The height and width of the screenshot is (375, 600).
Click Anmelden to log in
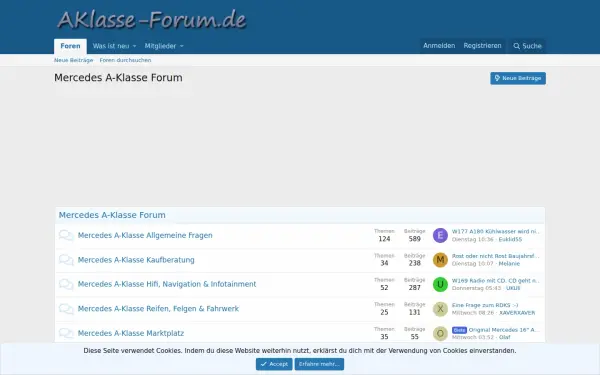[439, 46]
